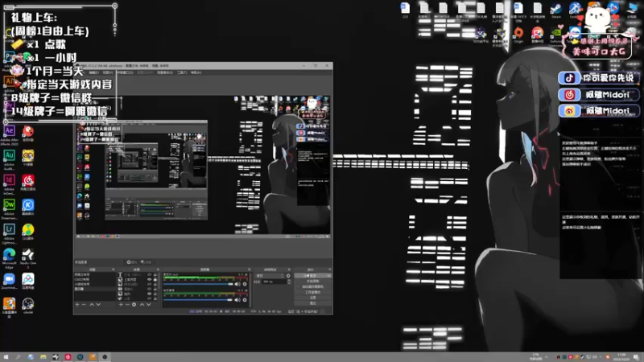
Task: Toggle visibility eye of fourth source row
Action: click(x=150, y=289)
